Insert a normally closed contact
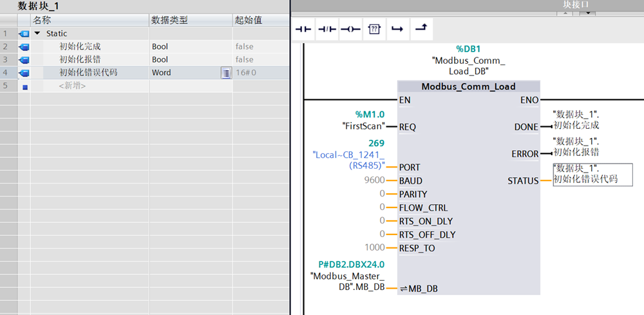 point(327,29)
